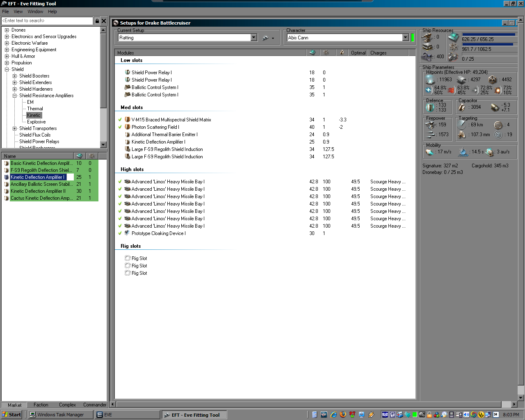Click the explosive resistance icon
This screenshot has height=420, width=525.
coord(498,90)
